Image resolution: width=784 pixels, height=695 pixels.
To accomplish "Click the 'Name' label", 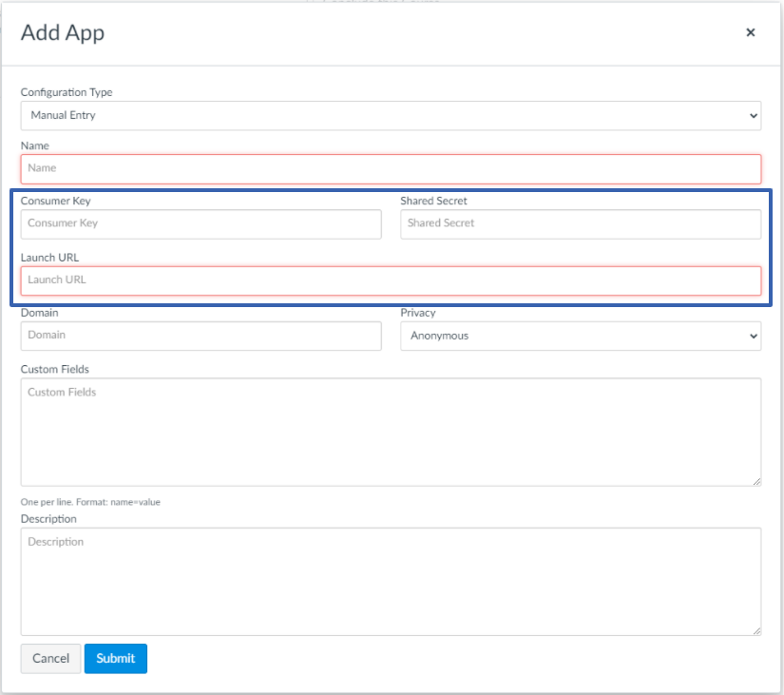I will click(34, 145).
